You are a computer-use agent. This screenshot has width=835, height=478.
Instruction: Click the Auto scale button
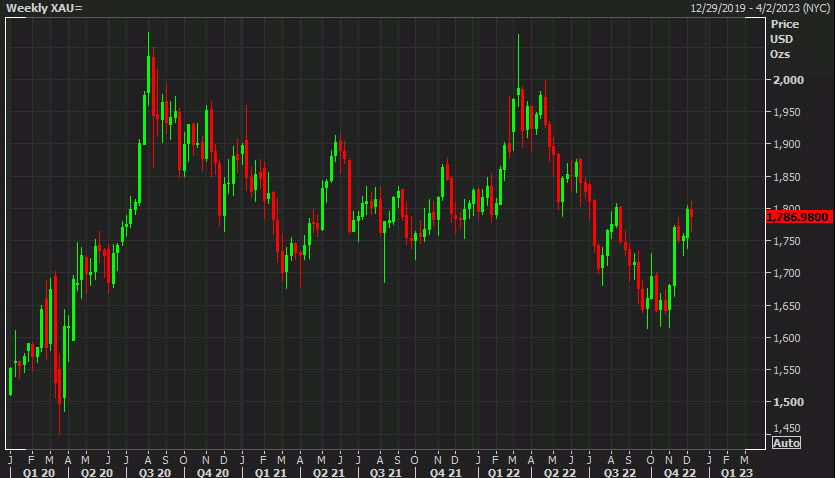(786, 443)
